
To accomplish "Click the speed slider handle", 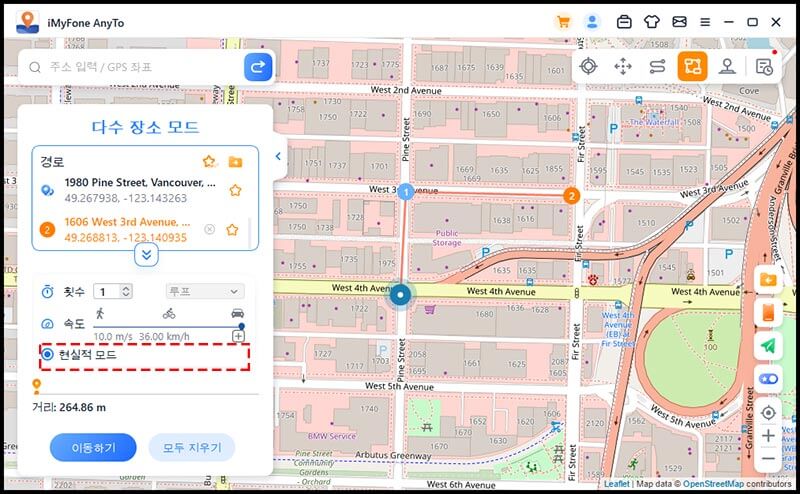I will [241, 326].
